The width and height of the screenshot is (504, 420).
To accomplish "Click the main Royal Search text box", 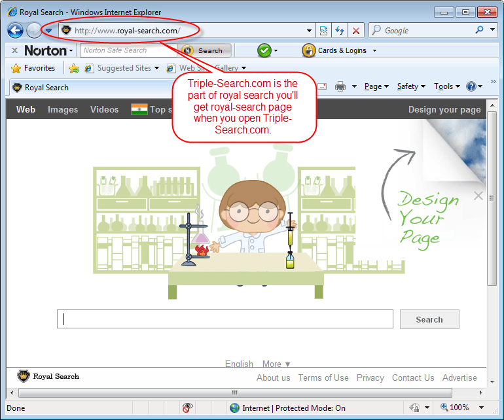I will (225, 319).
